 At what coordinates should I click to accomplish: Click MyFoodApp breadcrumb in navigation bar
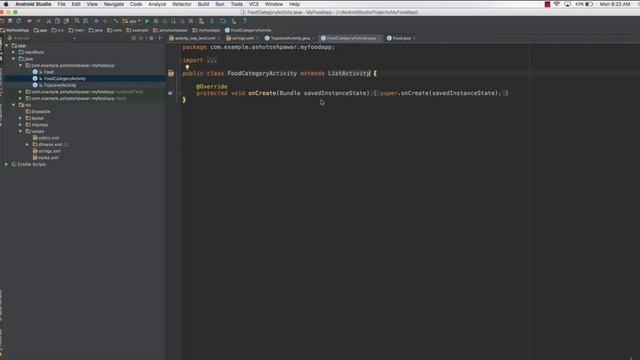click(15, 30)
